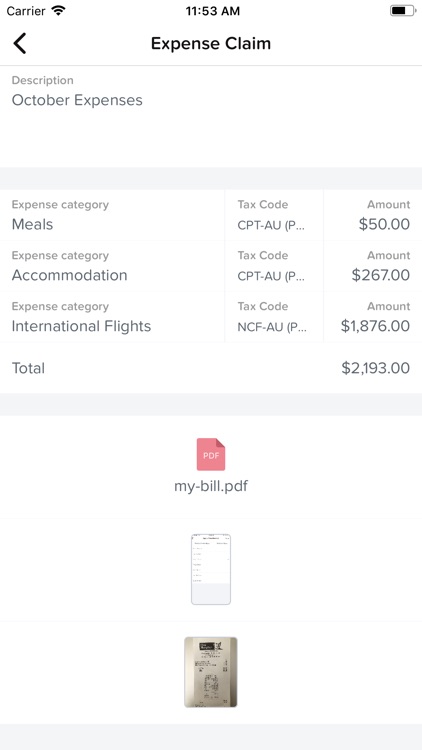
Task: Tap the 11:53 AM clock in status bar
Action: click(213, 11)
